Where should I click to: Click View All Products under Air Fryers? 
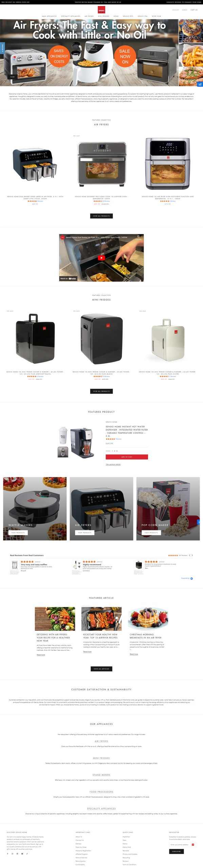click(x=101, y=216)
